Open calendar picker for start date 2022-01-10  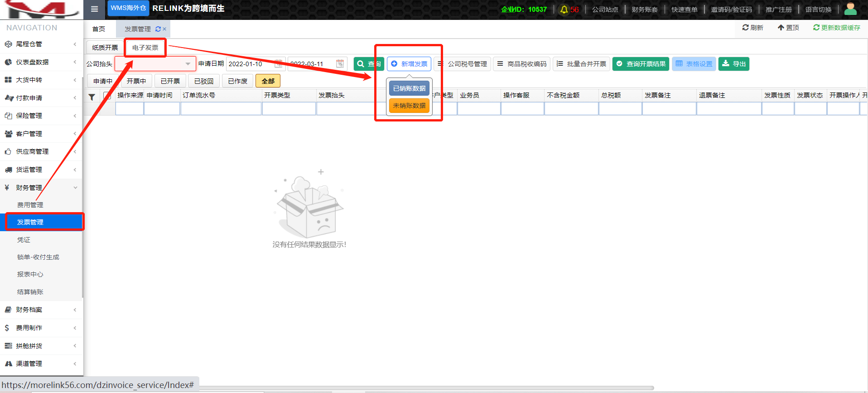(278, 64)
